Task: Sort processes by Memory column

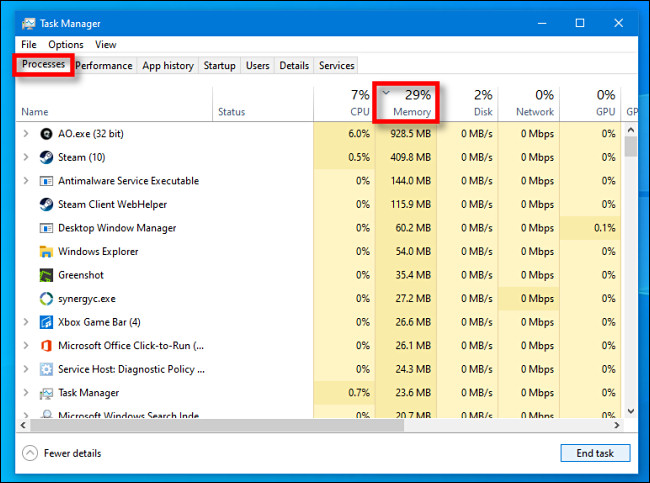Action: [x=406, y=103]
